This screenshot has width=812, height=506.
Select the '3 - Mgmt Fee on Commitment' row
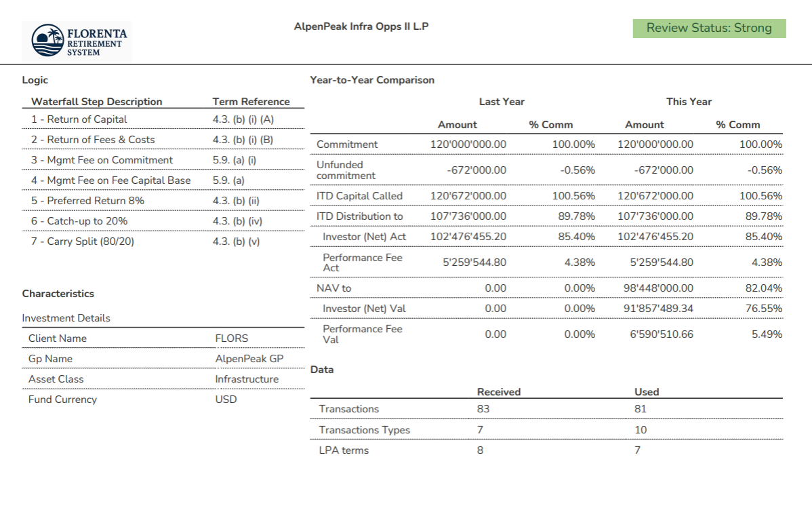click(x=163, y=159)
